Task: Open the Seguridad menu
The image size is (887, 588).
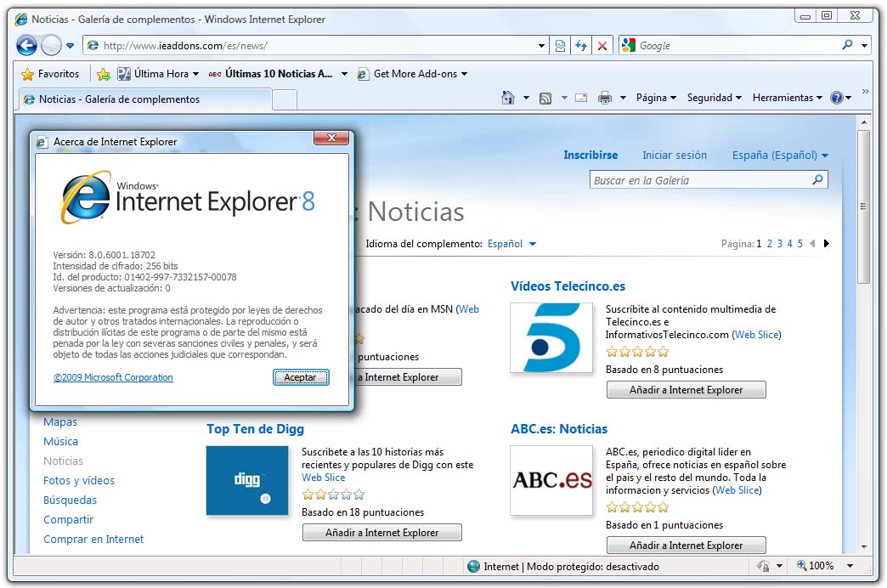Action: point(714,98)
